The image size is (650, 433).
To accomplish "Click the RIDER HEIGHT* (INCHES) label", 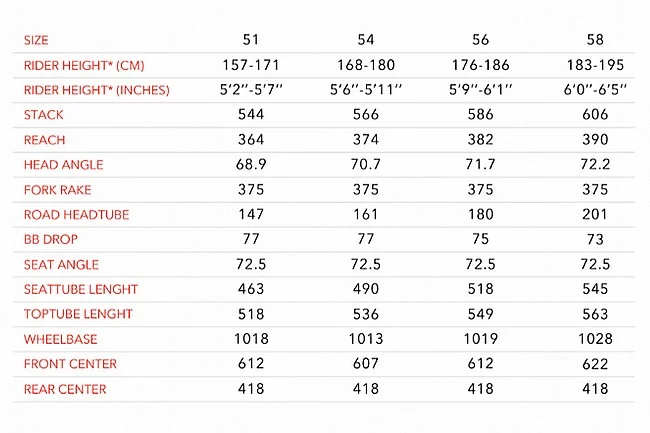I will pyautogui.click(x=89, y=91).
